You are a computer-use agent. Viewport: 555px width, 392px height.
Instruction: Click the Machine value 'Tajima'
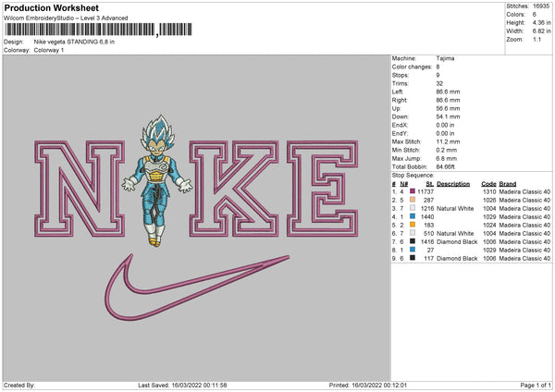445,58
